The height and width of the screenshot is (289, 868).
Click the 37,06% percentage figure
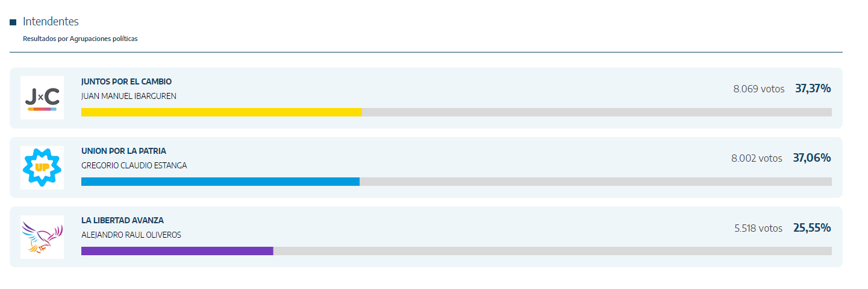(x=812, y=158)
